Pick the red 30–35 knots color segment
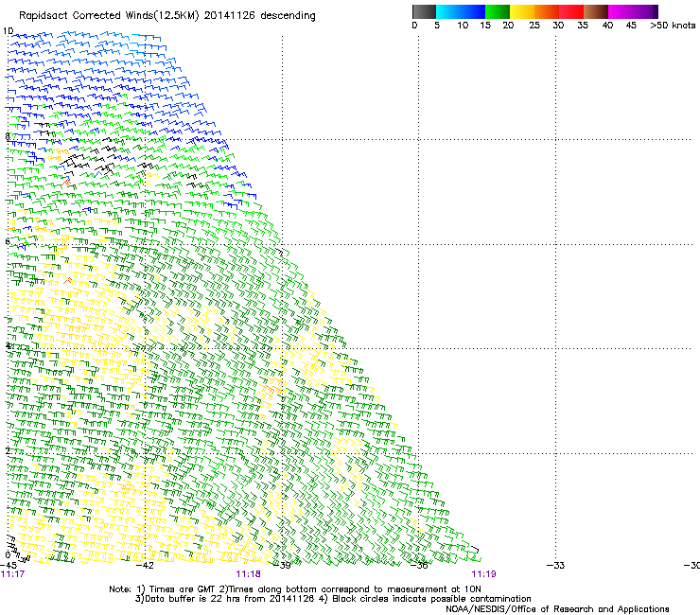This screenshot has width=700, height=615. pos(571,11)
